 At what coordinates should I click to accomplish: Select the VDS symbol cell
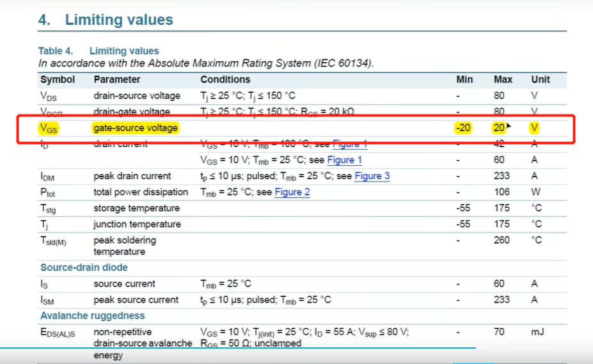tap(49, 96)
